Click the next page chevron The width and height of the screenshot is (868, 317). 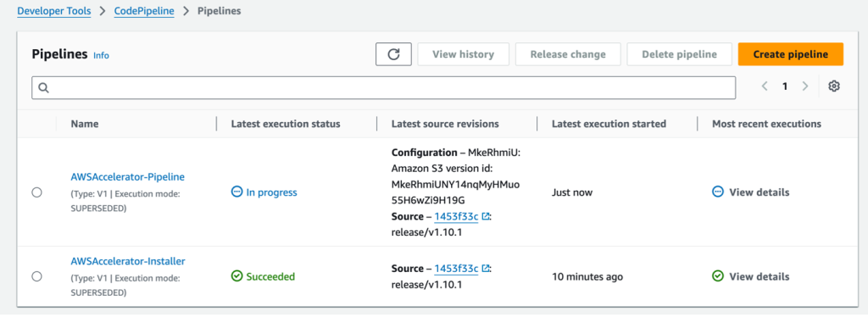(x=805, y=86)
